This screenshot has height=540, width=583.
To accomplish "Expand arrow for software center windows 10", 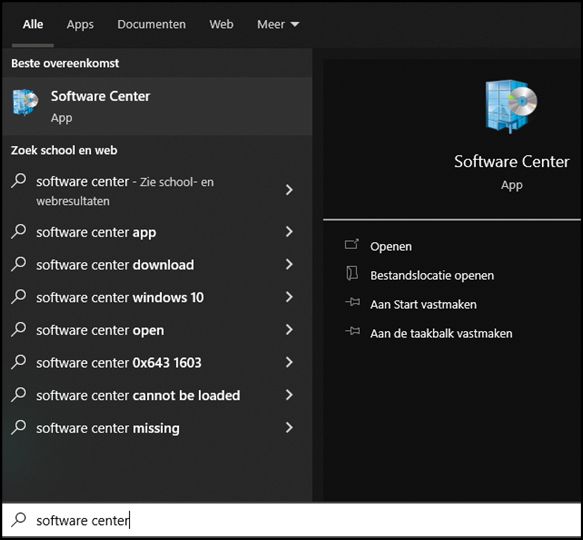I will tap(289, 297).
